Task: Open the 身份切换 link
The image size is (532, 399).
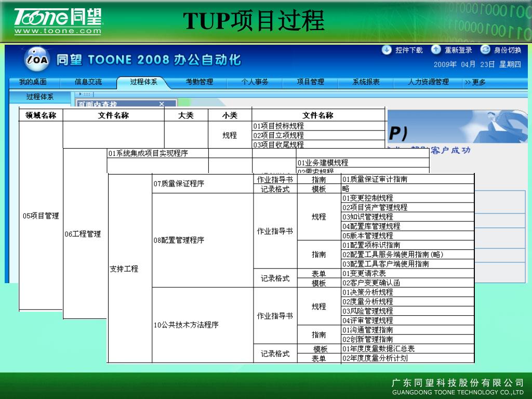Action: [508, 50]
